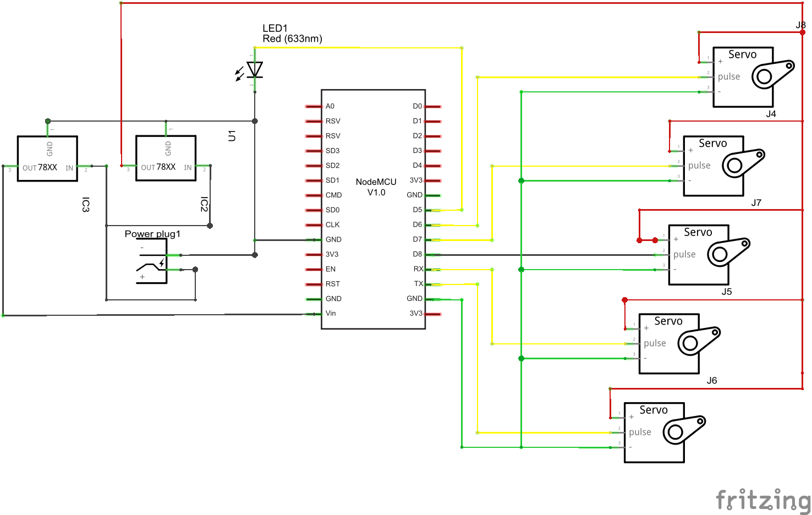Screen dimensions: 812x515
Task: Click the D2 pin on NodeMCU
Action: tap(433, 136)
